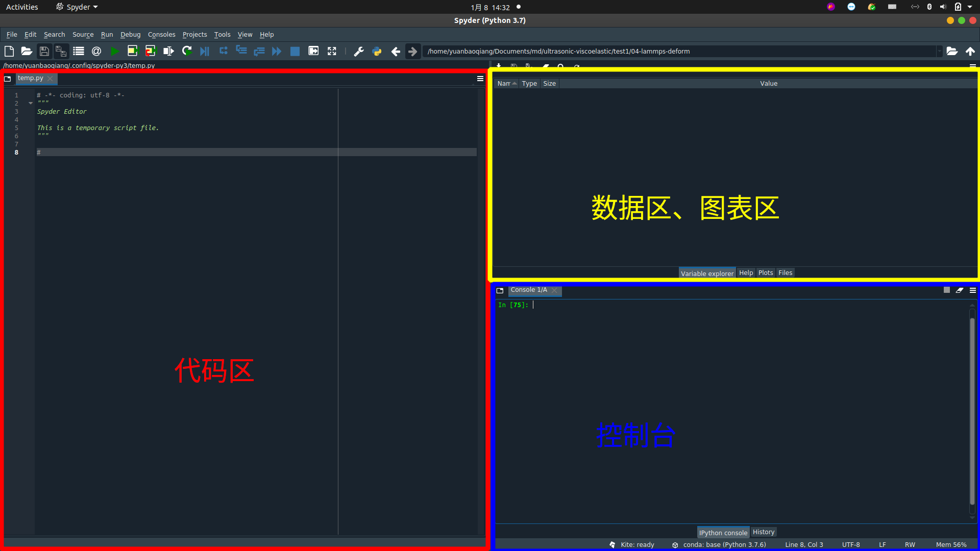Screen dimensions: 980x551
Task: Open Spyder Preferences via the wrench icon
Action: 359,51
